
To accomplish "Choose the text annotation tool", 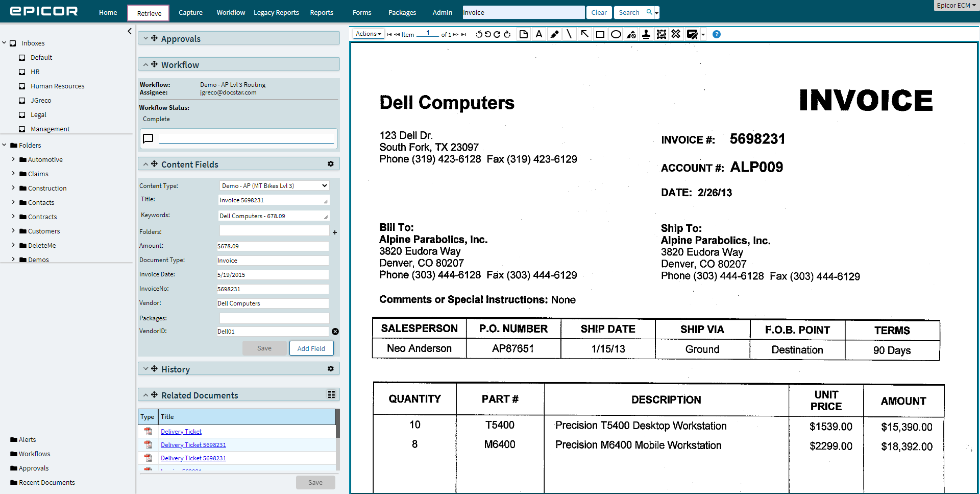I will [539, 34].
